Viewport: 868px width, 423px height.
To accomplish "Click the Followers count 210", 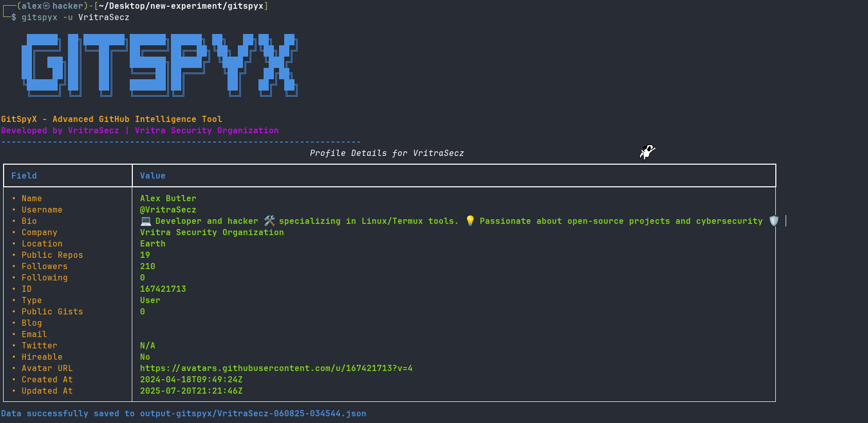I will point(147,267).
